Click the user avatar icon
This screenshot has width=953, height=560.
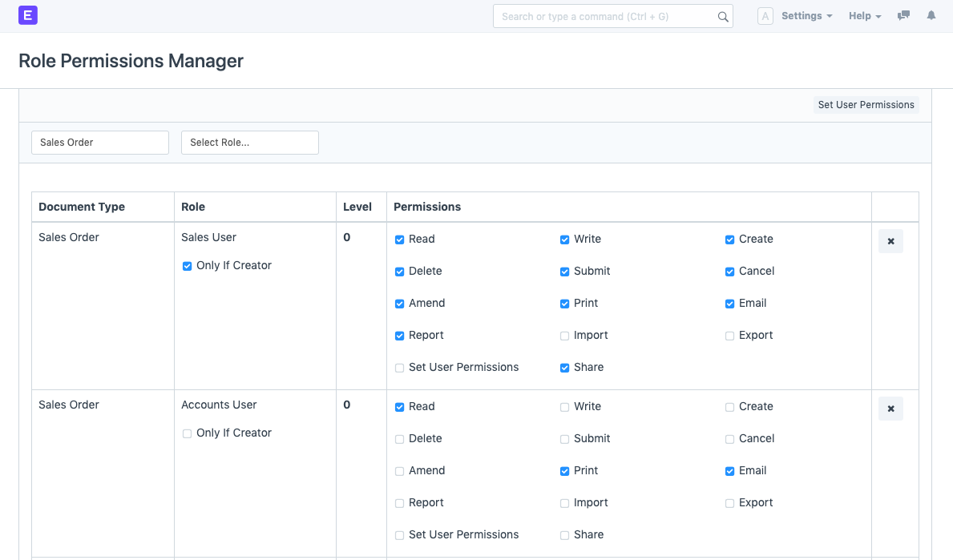[765, 15]
